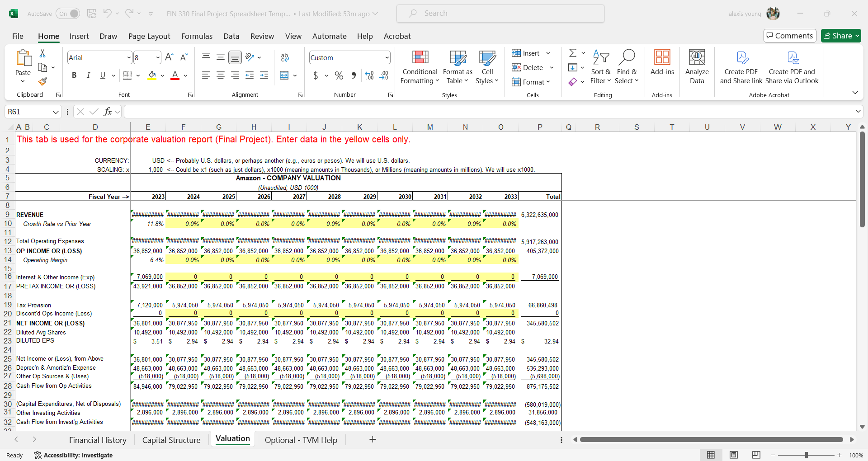
Task: Turn off the AutoSave toggle
Action: pyautogui.click(x=67, y=14)
